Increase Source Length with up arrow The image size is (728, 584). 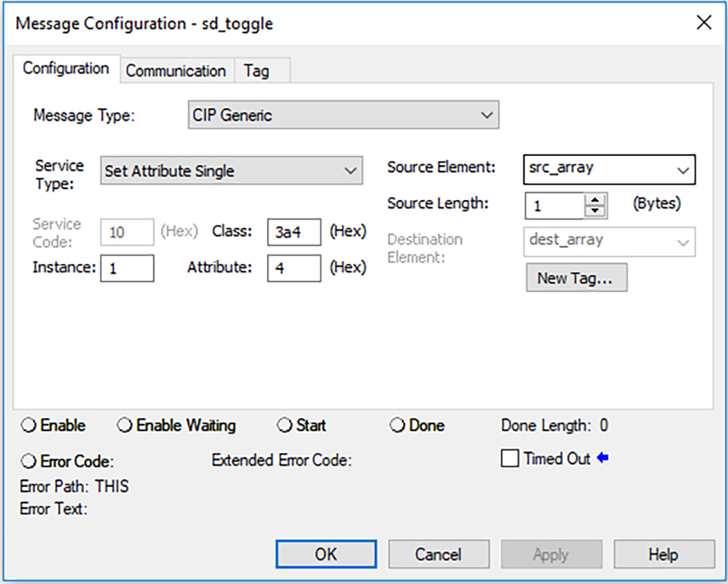(x=595, y=200)
